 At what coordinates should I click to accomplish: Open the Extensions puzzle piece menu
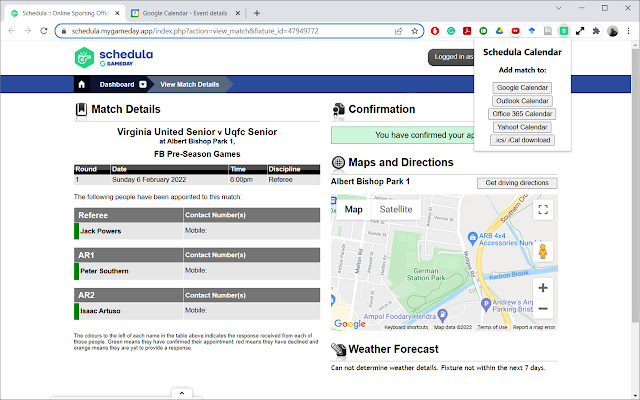coord(596,31)
